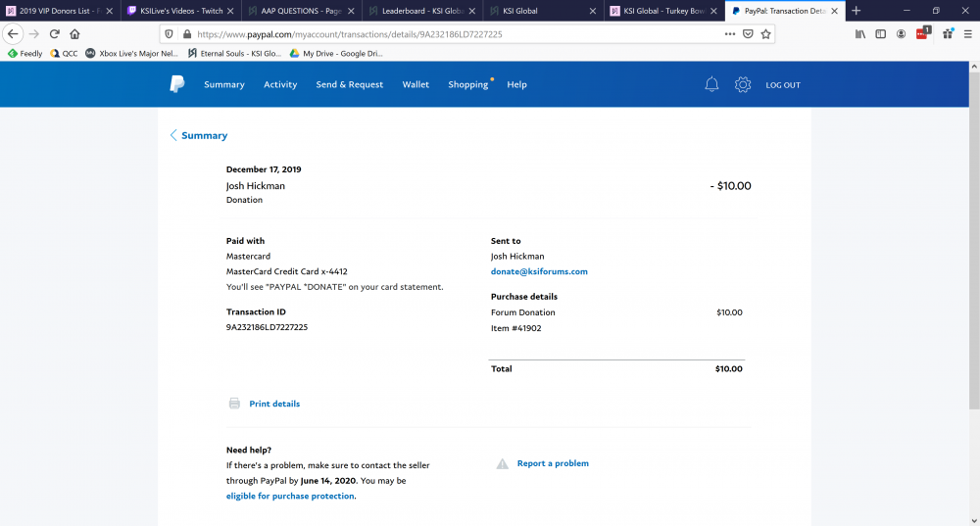Click the PayPal logo in header
This screenshot has width=980, height=526.
click(x=176, y=84)
